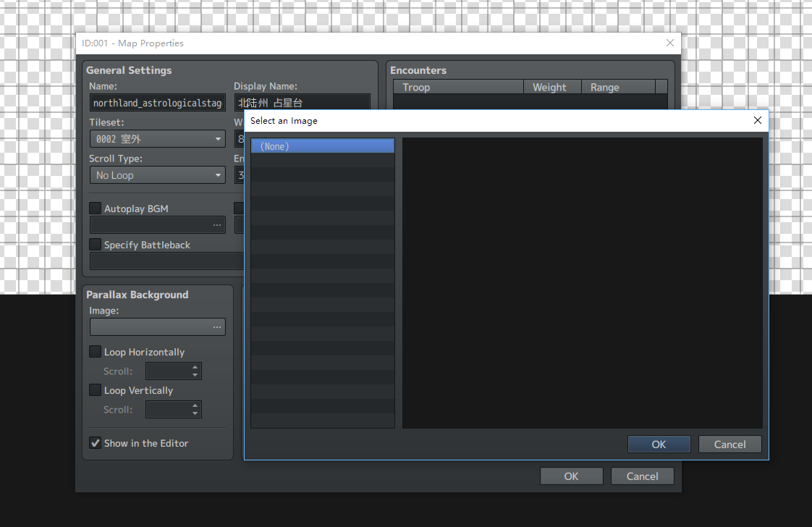Decrease vertical Scroll value

point(195,413)
